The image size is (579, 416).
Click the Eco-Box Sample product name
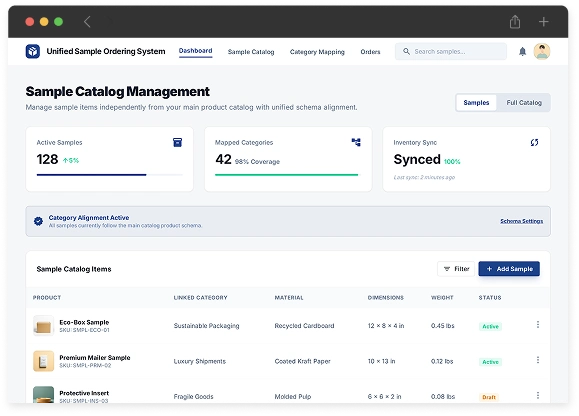point(84,322)
